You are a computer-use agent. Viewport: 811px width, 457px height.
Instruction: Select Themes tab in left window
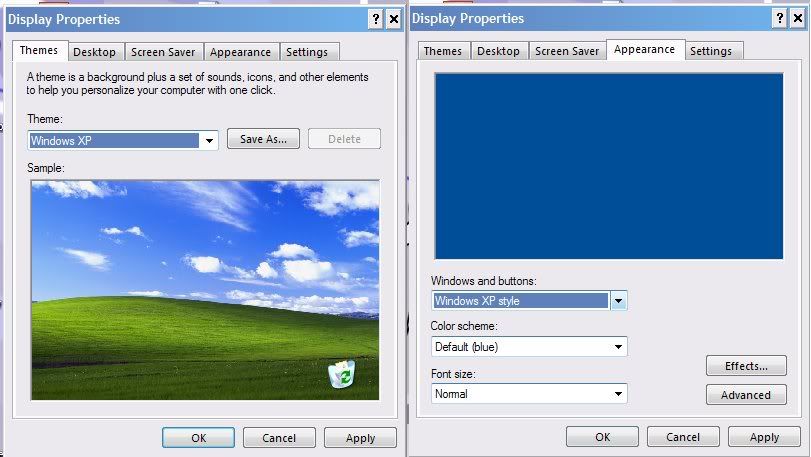pos(39,50)
